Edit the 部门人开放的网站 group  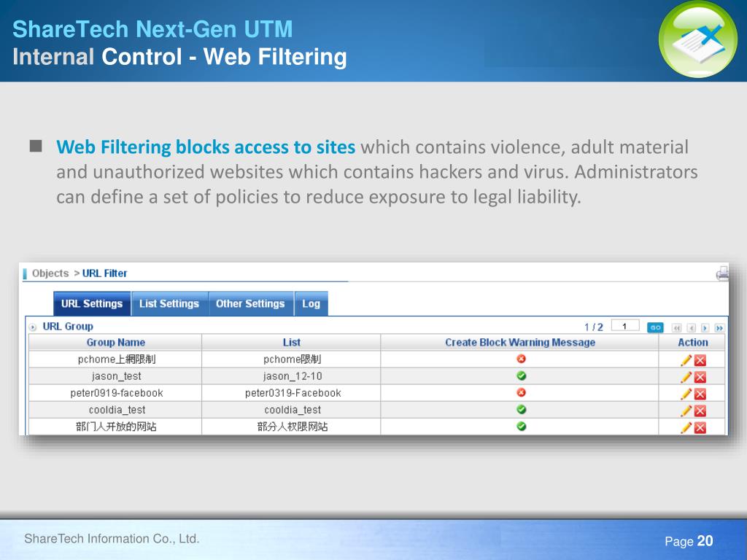(686, 427)
